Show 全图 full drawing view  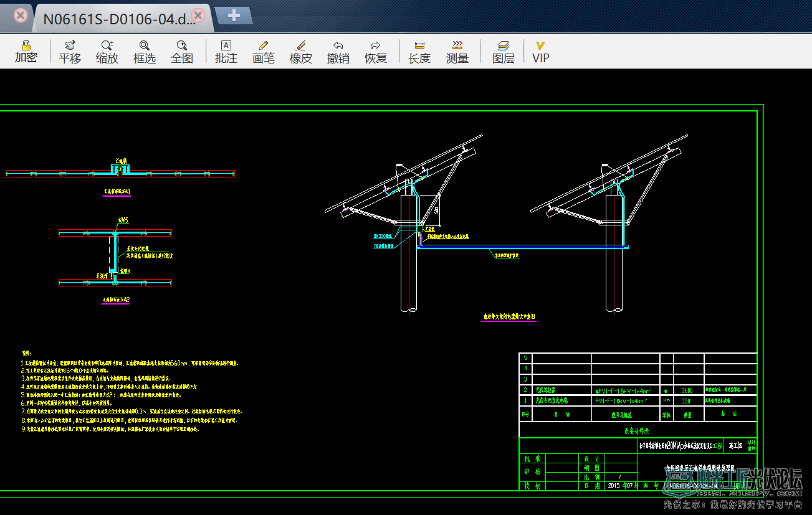[x=182, y=52]
